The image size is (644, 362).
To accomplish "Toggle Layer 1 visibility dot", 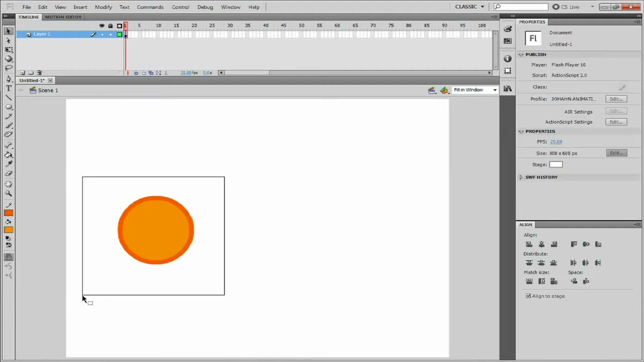I will click(x=102, y=34).
